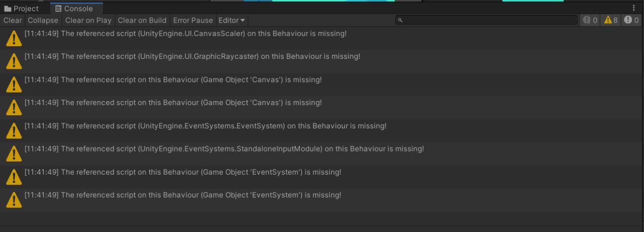Select the EventSystems.EventSystem missing script warning
Viewport: 644px width, 232px height.
322,131
